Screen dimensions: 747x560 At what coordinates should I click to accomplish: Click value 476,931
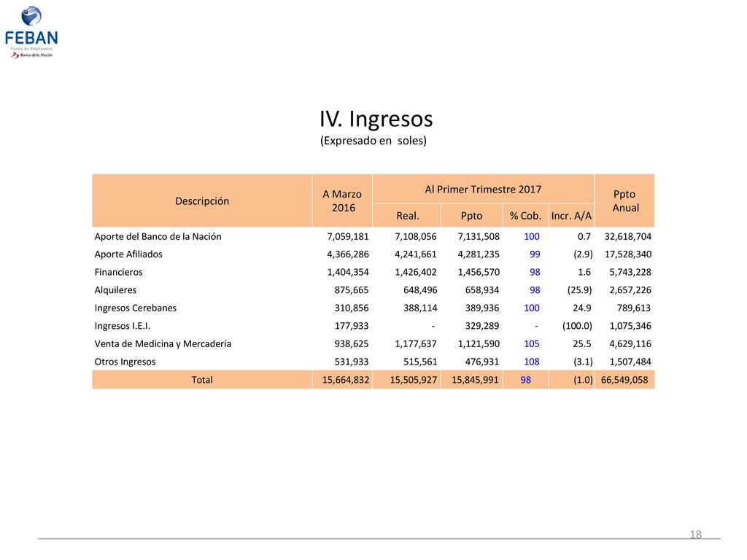tap(482, 362)
